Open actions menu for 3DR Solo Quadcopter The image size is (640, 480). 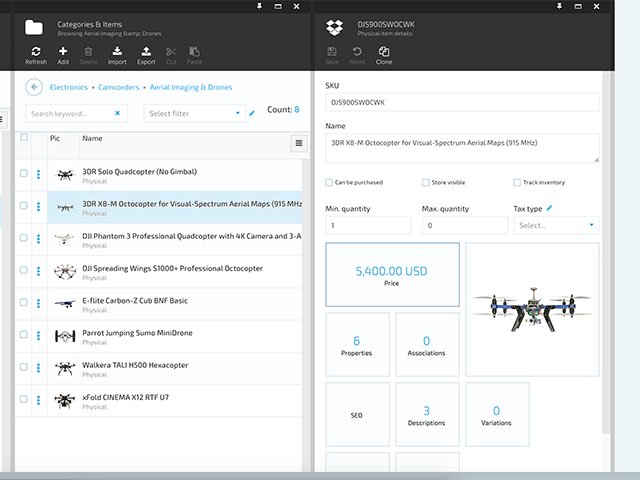(x=38, y=174)
